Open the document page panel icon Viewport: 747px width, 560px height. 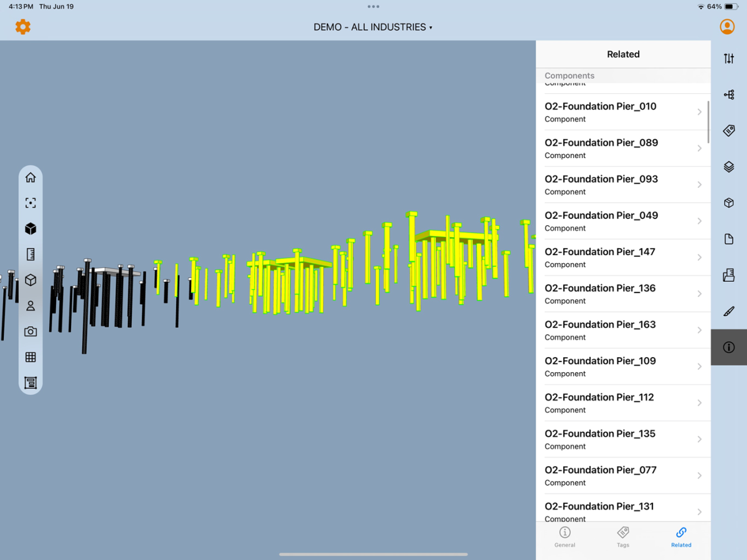click(729, 239)
